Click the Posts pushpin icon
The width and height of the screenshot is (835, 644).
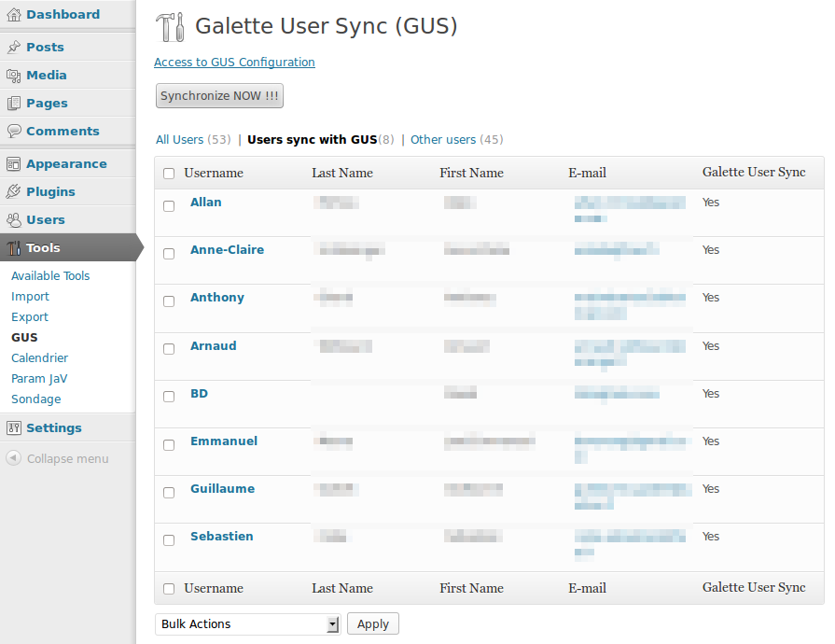pyautogui.click(x=13, y=48)
